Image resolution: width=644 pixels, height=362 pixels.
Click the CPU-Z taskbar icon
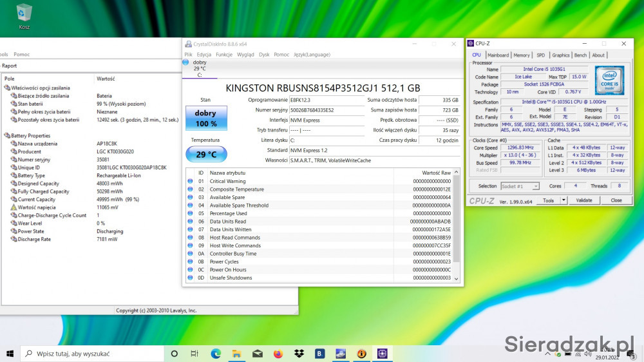[x=383, y=354]
